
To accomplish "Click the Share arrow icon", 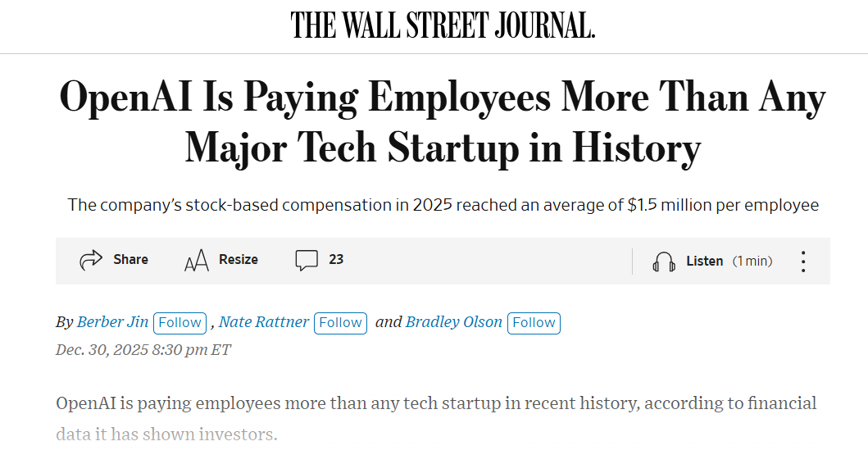I will click(90, 261).
